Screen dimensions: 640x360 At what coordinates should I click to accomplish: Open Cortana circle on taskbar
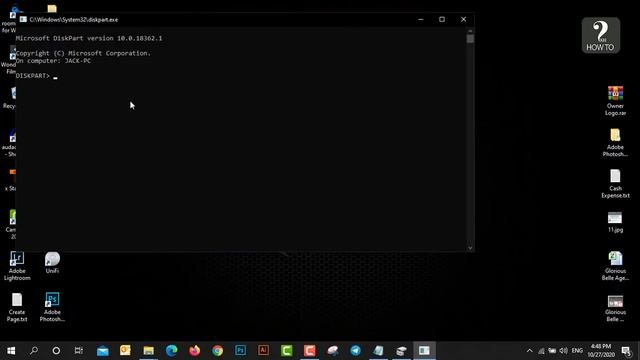[x=56, y=351]
